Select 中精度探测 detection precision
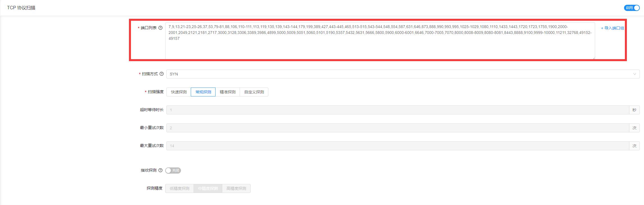The height and width of the screenshot is (205, 644). pyautogui.click(x=208, y=188)
